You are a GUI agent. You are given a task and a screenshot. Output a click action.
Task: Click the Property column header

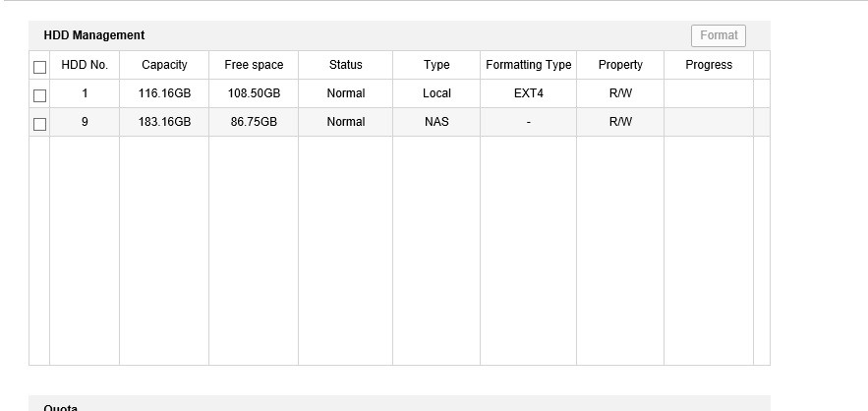click(620, 65)
